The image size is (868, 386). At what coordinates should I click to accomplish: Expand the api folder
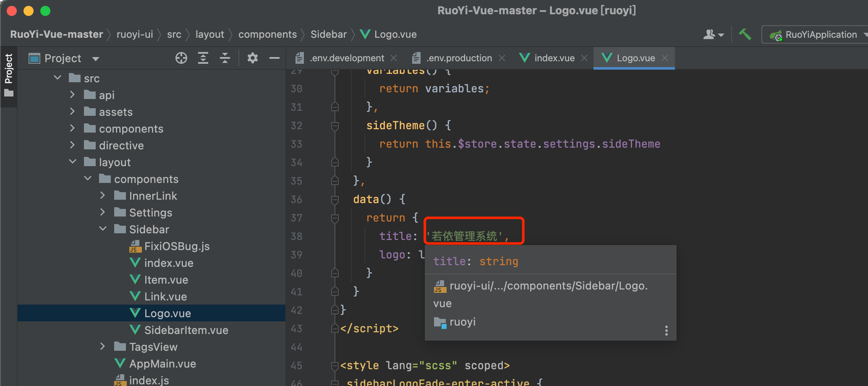(x=72, y=94)
